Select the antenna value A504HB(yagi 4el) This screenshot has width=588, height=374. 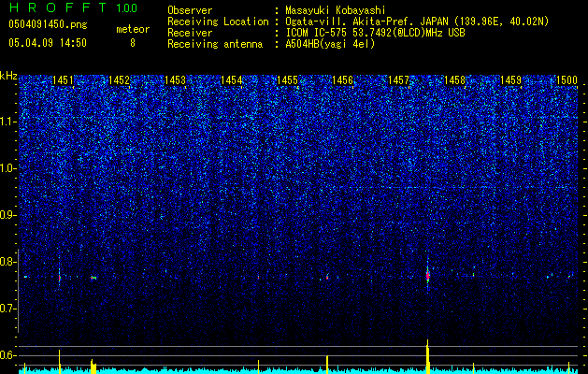[x=330, y=44]
